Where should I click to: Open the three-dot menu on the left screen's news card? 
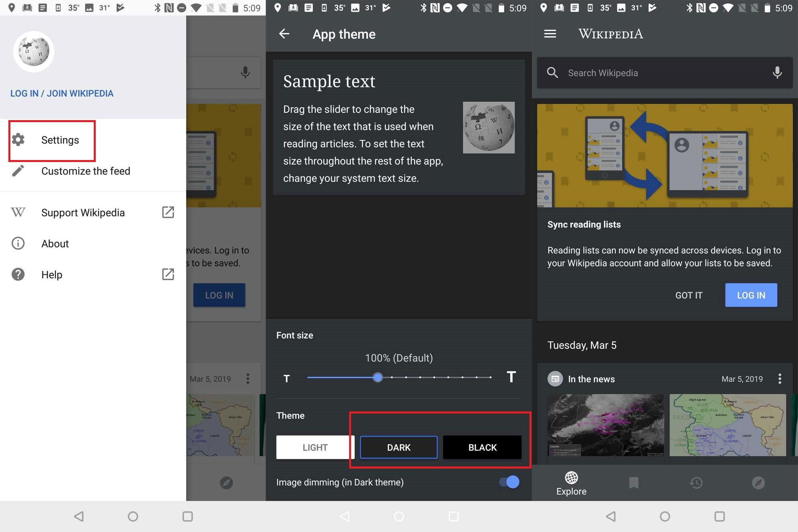click(x=248, y=379)
